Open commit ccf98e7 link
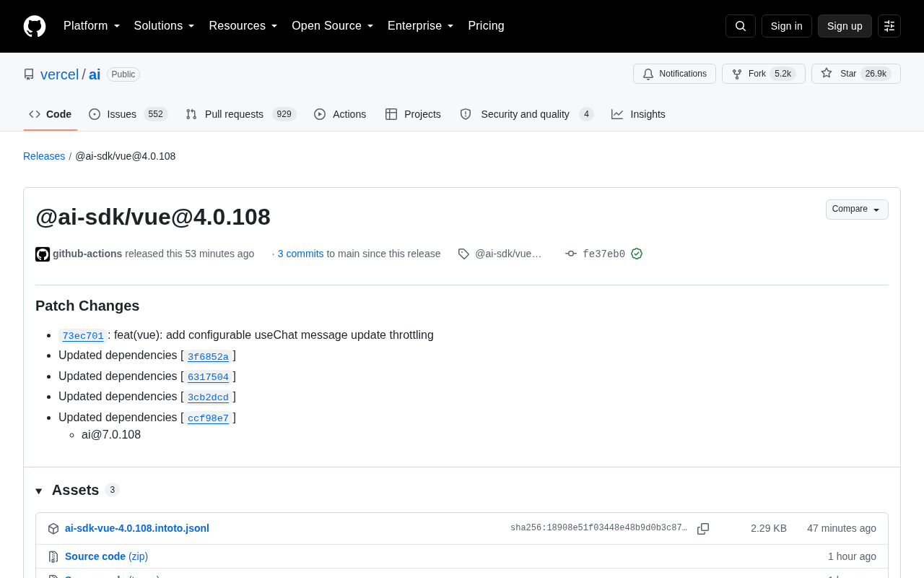The image size is (924, 578). click(208, 418)
